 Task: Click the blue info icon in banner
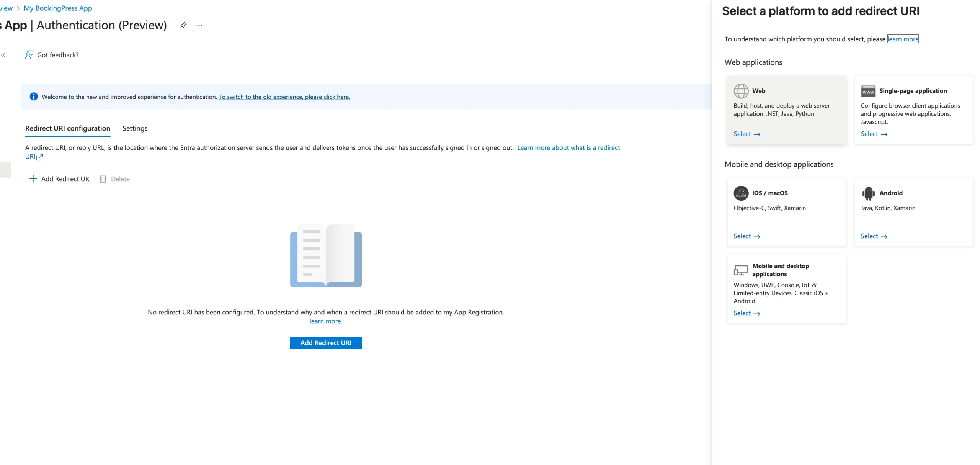click(34, 97)
